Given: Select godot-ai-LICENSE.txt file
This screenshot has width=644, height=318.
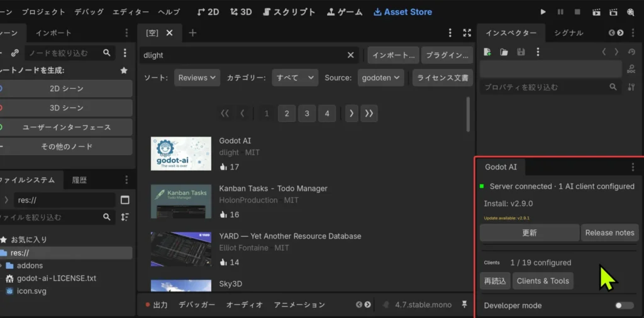Looking at the screenshot, I should (x=56, y=278).
